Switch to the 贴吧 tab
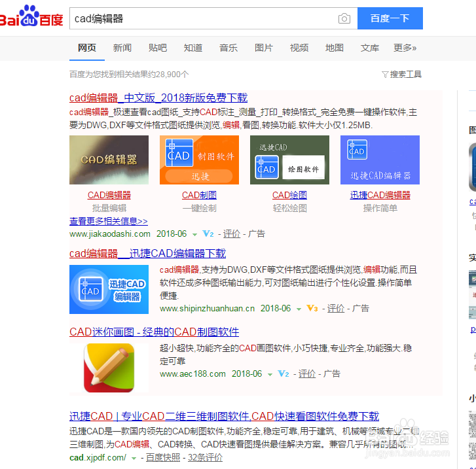476x469 pixels. 158,48
